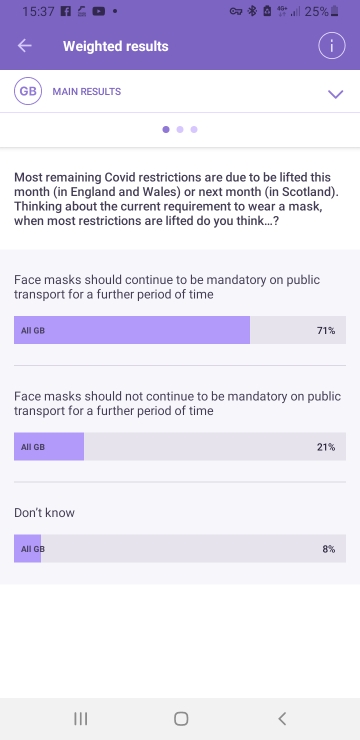Tap the battery status icon

(335, 11)
